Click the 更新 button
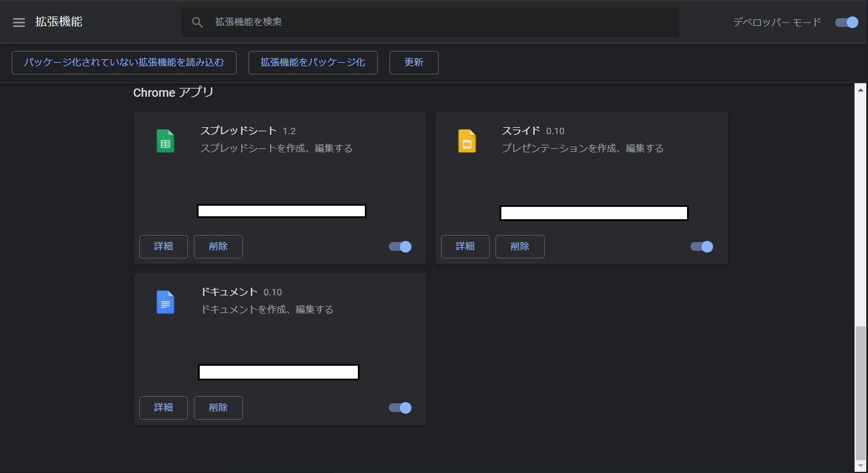This screenshot has width=868, height=473. tap(414, 63)
